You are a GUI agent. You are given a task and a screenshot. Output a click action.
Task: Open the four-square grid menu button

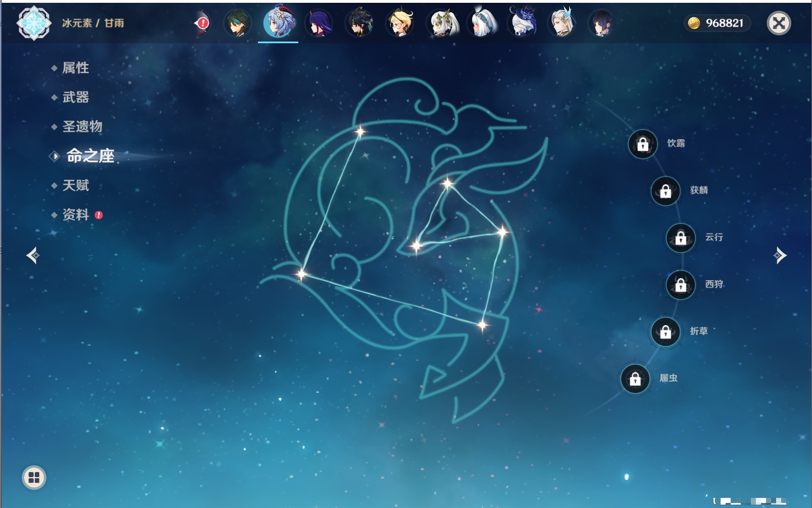click(34, 478)
